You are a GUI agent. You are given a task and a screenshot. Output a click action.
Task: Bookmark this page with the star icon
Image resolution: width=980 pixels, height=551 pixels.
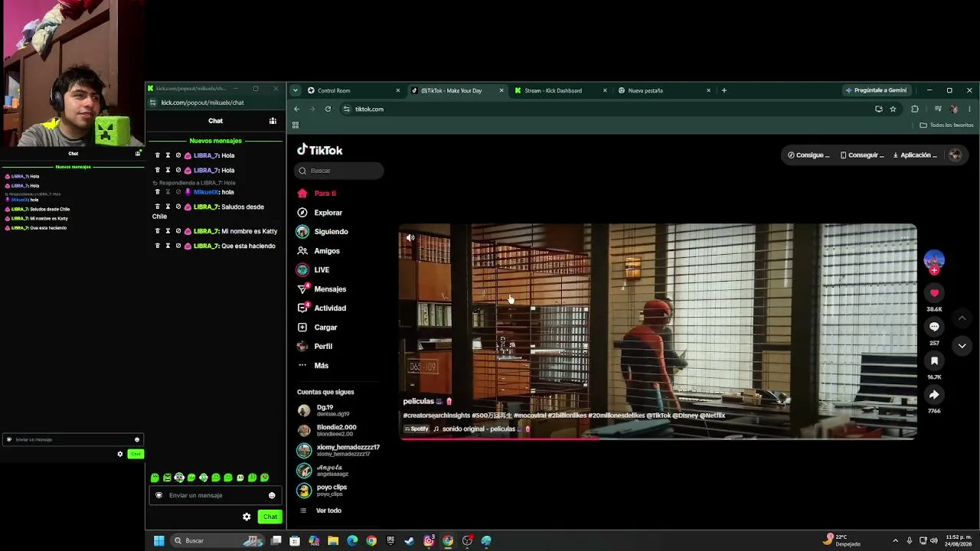893,109
